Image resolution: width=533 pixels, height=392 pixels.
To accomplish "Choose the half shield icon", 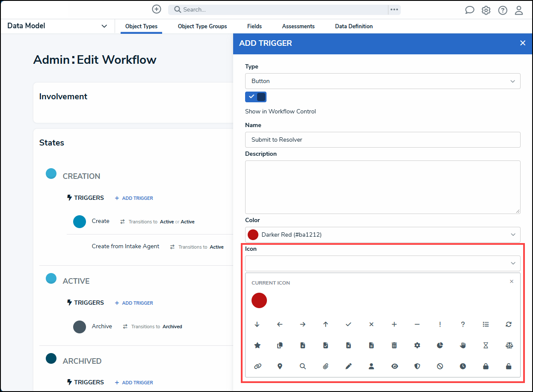I will coord(417,366).
